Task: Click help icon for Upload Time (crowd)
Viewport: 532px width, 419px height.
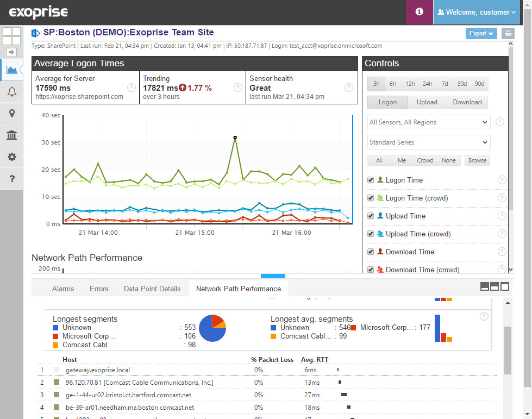Action: [502, 234]
